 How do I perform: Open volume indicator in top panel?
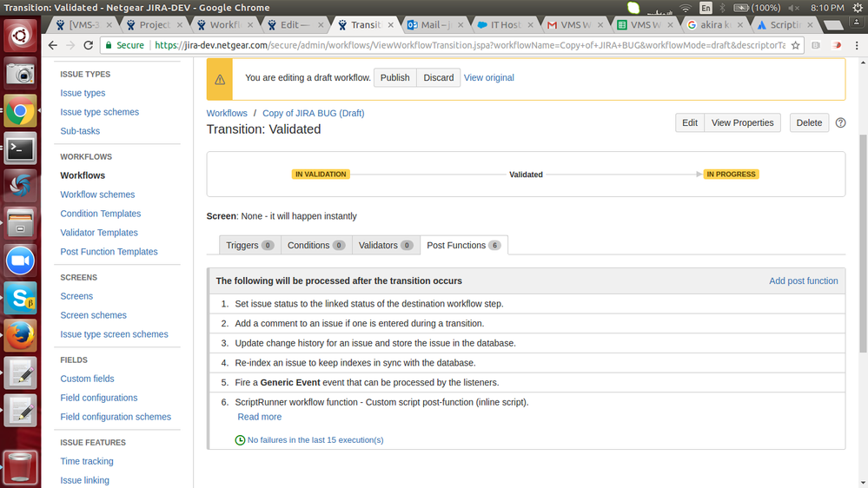pyautogui.click(x=794, y=8)
